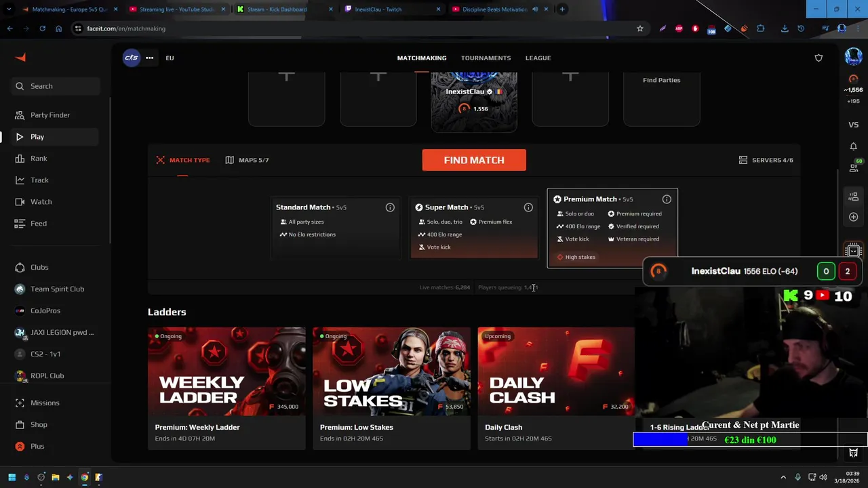Open the Daily Clash ladder card
The image size is (868, 488).
click(x=556, y=388)
